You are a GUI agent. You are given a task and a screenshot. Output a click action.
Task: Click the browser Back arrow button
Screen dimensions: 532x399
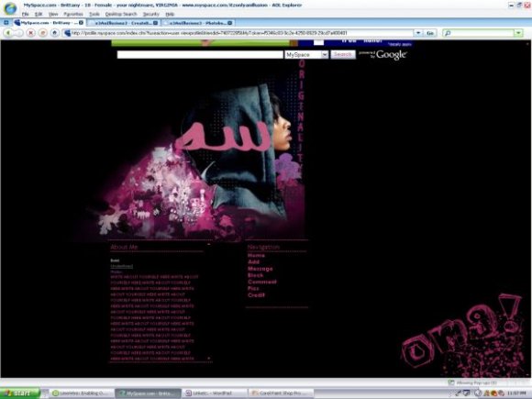click(x=8, y=33)
